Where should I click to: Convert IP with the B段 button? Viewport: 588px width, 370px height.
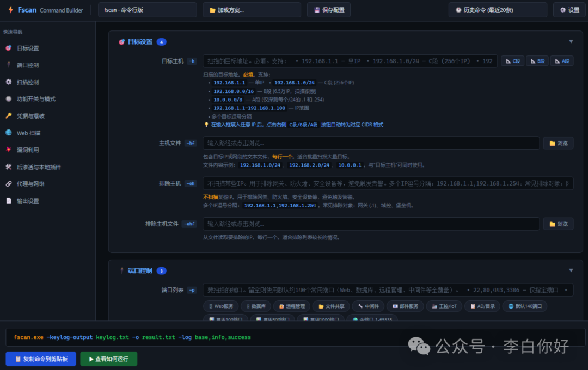click(537, 61)
